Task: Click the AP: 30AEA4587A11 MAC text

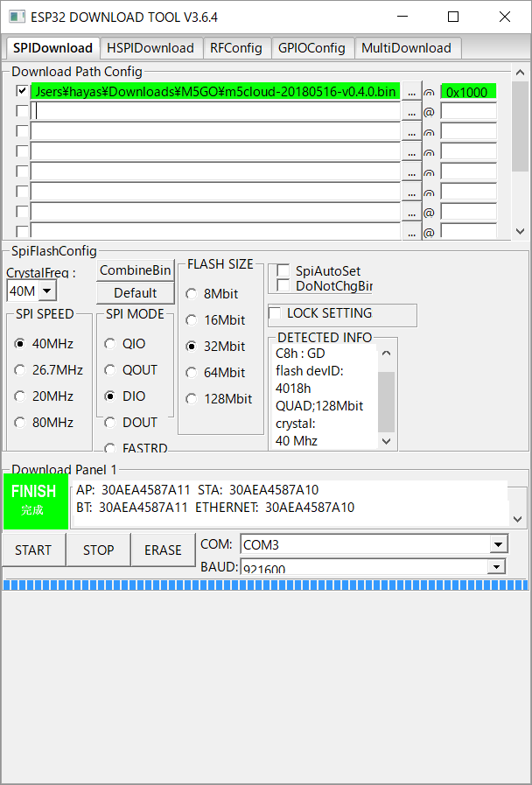Action: tap(133, 490)
